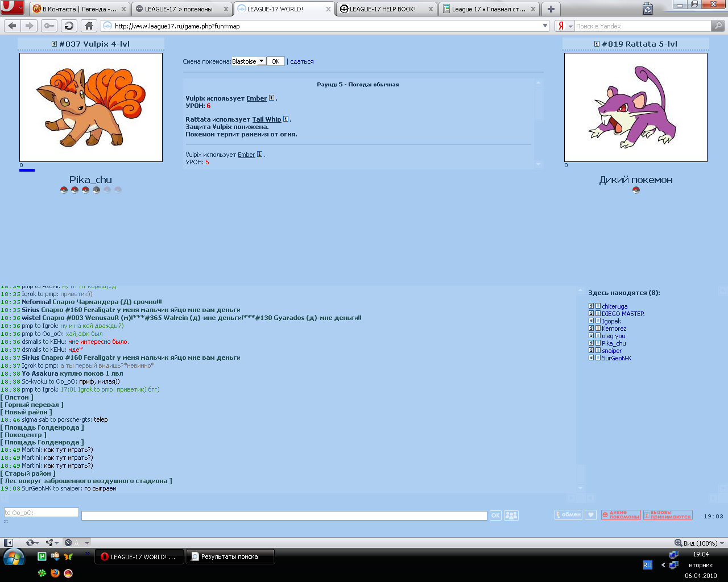Launch Firefox from the quick launch

coord(55,573)
